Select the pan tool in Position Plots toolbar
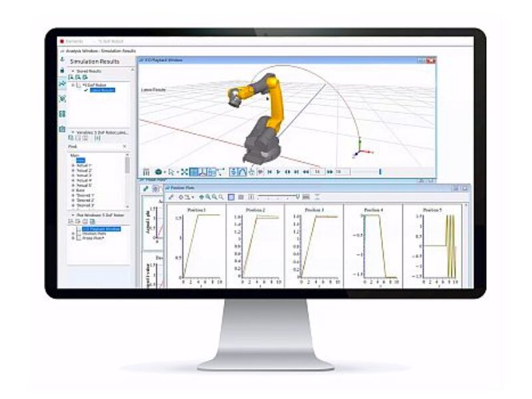The width and height of the screenshot is (532, 399). click(201, 196)
